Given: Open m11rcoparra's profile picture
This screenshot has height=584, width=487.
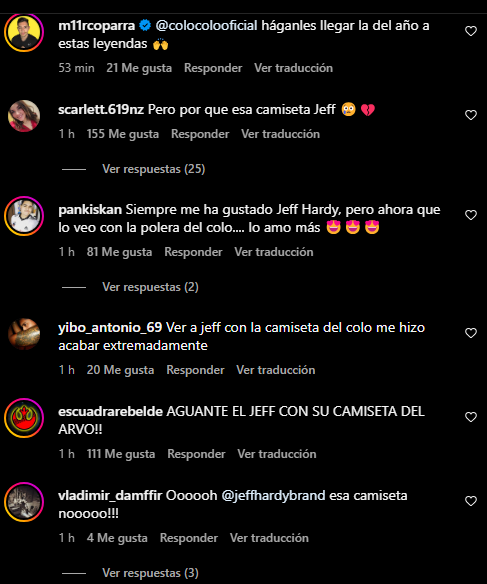Looking at the screenshot, I should coord(24,32).
